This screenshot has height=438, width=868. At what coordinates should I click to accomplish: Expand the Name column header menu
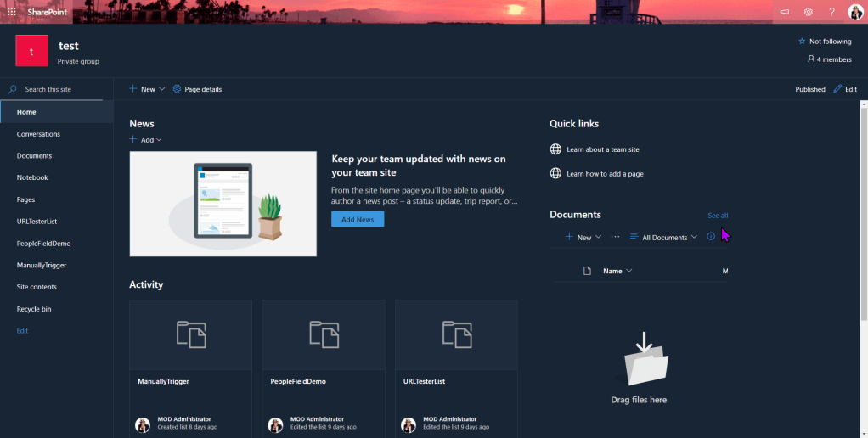617,272
